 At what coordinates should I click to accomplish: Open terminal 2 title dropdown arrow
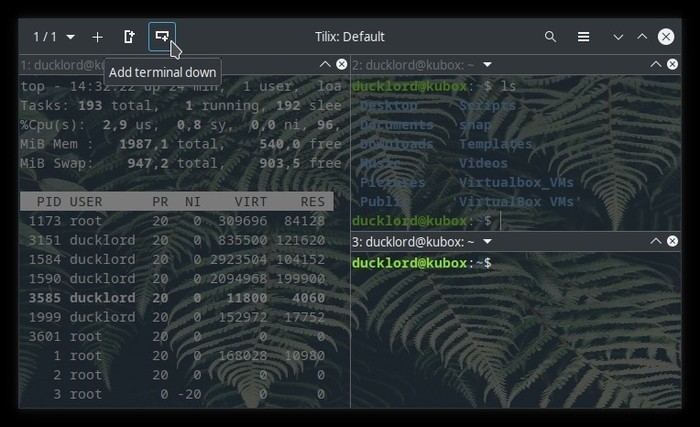pos(487,64)
